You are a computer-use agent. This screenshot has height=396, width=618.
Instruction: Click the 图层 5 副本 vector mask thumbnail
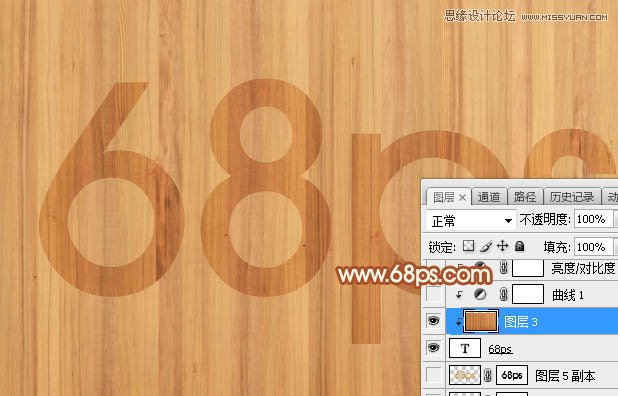[x=512, y=375]
